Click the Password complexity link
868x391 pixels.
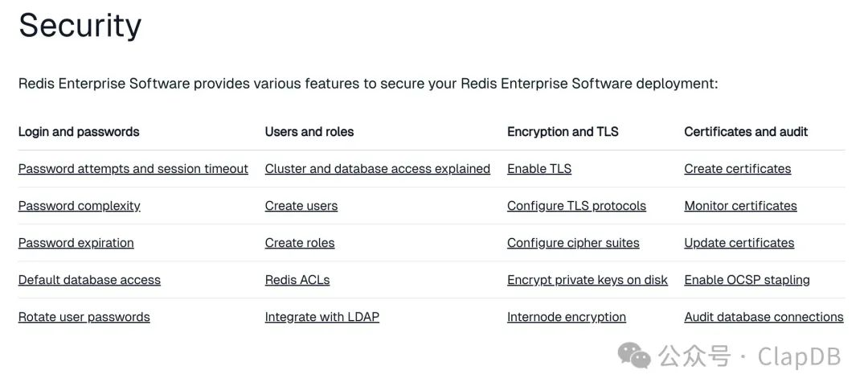(x=79, y=206)
